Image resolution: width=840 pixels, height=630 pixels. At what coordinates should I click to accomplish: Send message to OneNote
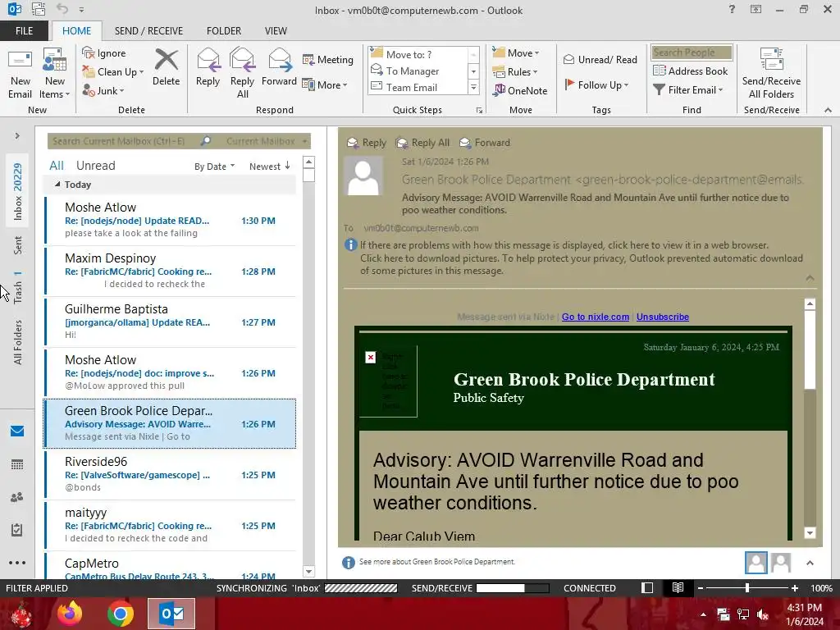[x=520, y=90]
